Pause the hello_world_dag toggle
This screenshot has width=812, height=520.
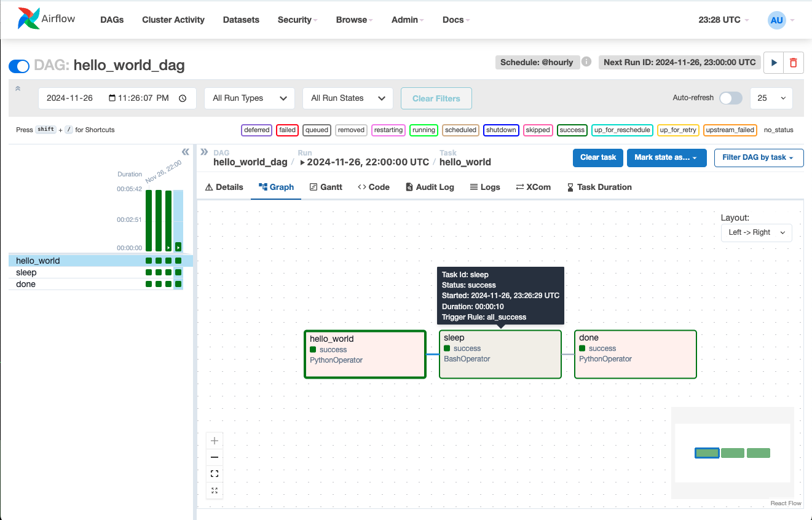click(x=19, y=66)
